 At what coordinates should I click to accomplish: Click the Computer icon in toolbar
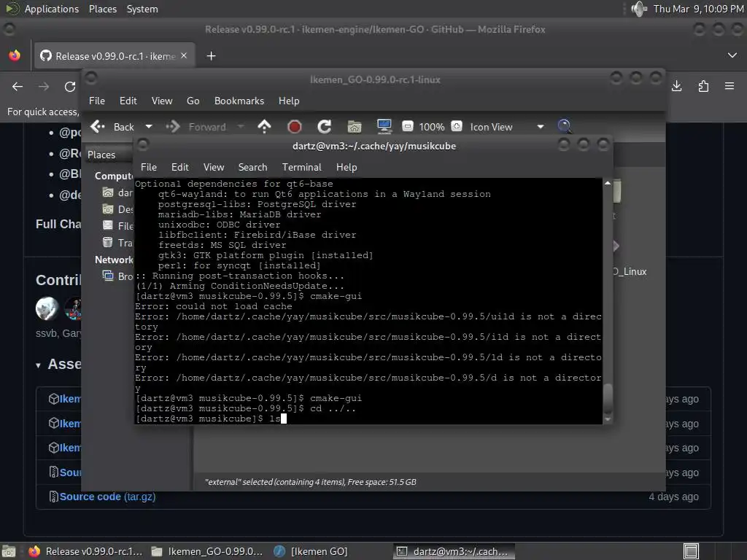pyautogui.click(x=384, y=127)
